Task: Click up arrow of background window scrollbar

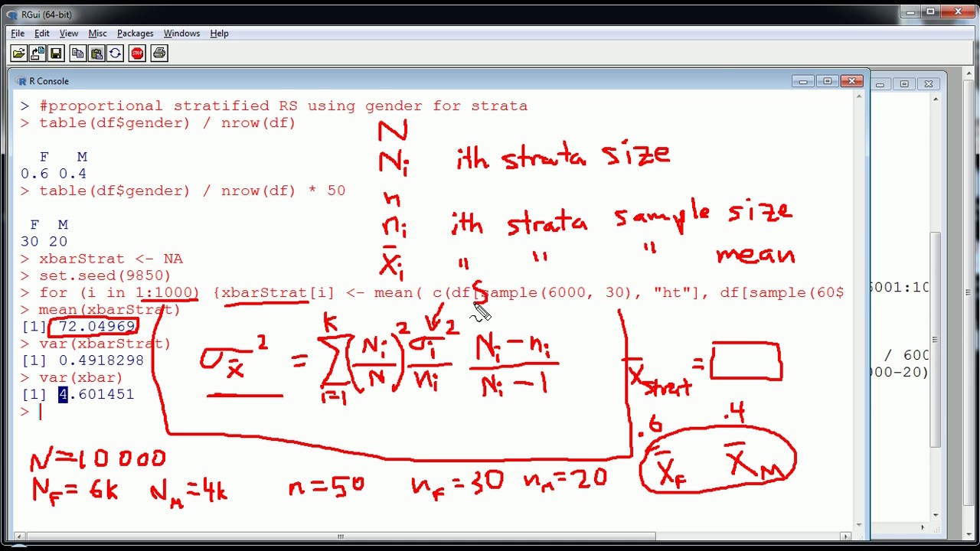Action: tap(935, 99)
